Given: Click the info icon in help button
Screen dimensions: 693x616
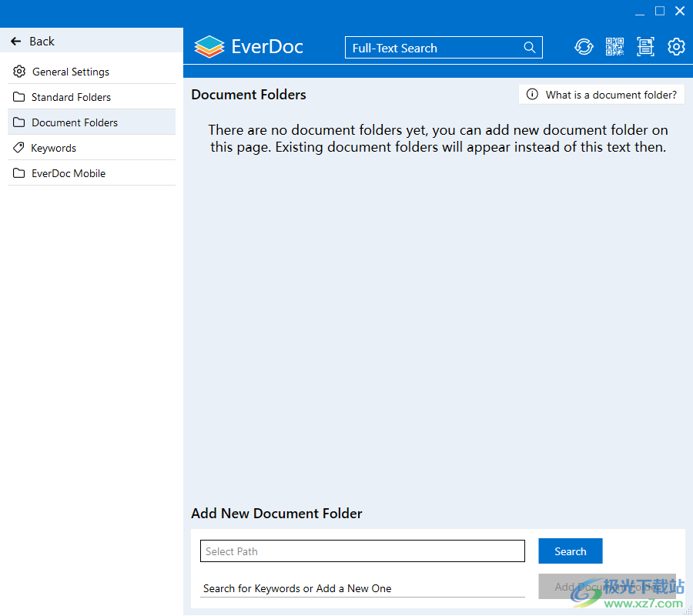Looking at the screenshot, I should point(532,95).
